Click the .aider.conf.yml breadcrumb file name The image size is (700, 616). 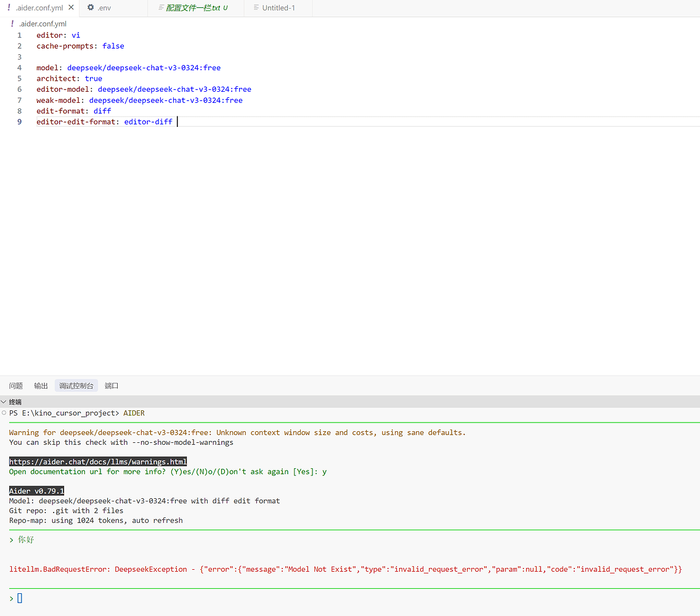click(43, 24)
